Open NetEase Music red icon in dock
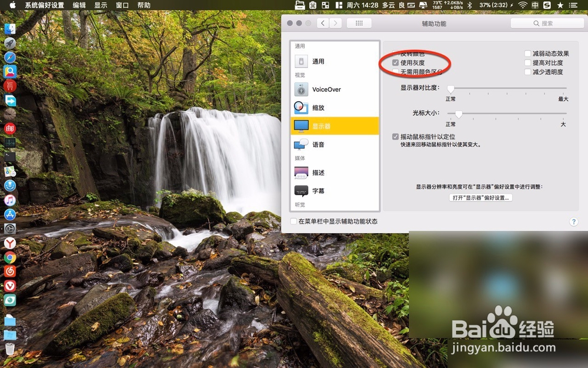Screen dimensions: 588x368 [x=10, y=271]
